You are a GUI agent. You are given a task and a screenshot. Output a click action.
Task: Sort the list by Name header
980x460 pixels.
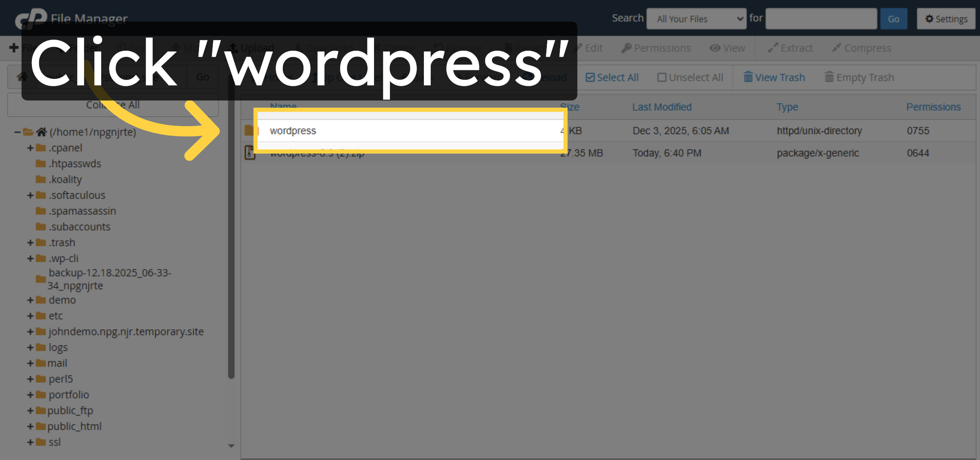point(283,107)
